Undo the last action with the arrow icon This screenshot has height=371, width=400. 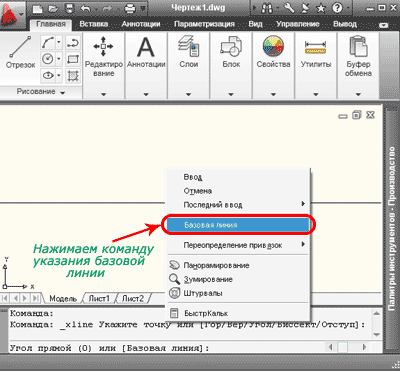86,8
